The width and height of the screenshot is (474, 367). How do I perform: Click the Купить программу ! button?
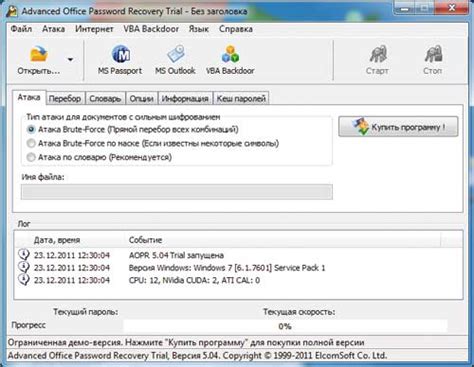pos(398,127)
